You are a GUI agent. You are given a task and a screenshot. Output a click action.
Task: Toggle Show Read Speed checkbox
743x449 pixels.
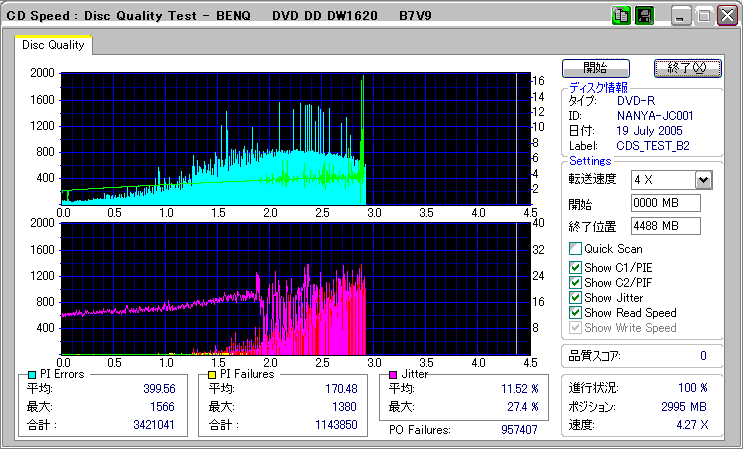point(575,313)
